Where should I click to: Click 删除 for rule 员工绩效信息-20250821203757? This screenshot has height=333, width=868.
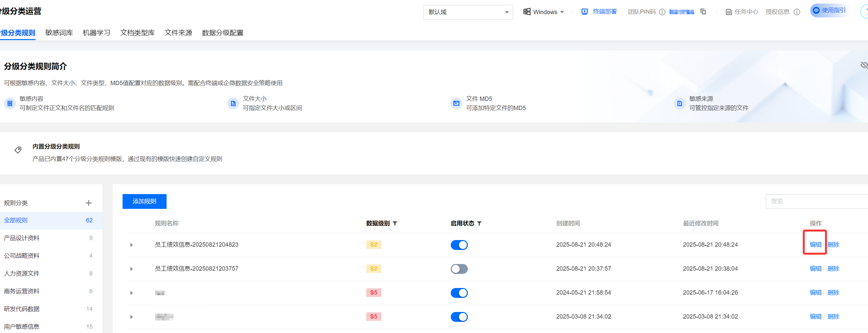coord(833,269)
